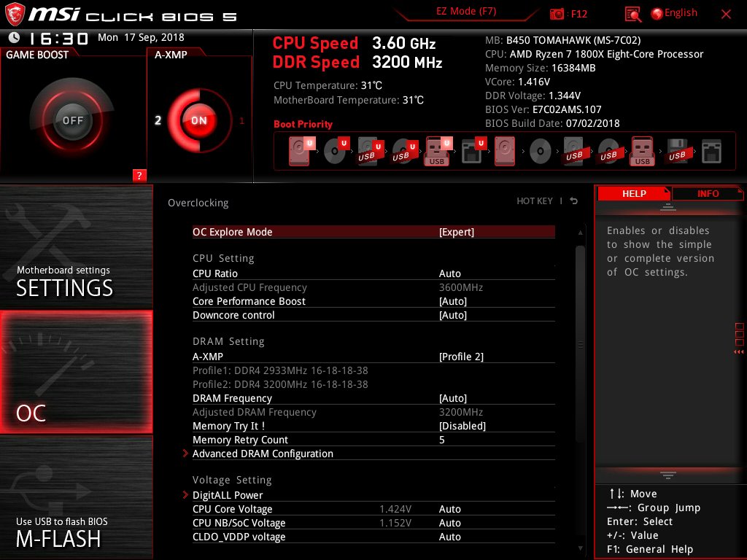Open the OC overclocking section
This screenshot has width=747, height=560.
(76, 372)
